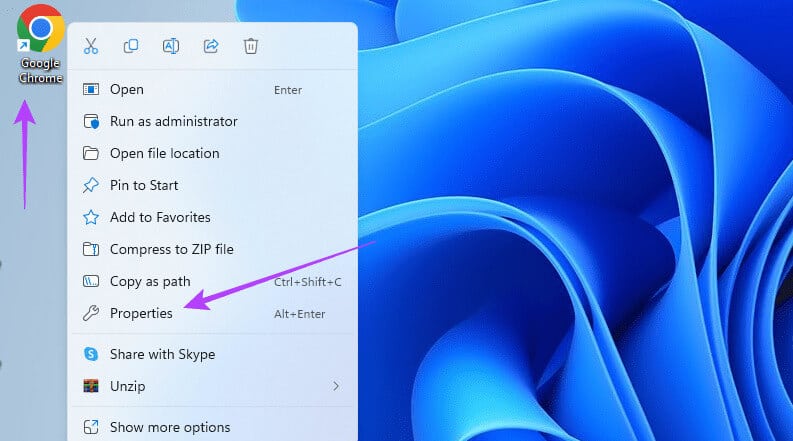Click the Rename icon
Viewport: 793px width, 441px height.
(x=171, y=46)
